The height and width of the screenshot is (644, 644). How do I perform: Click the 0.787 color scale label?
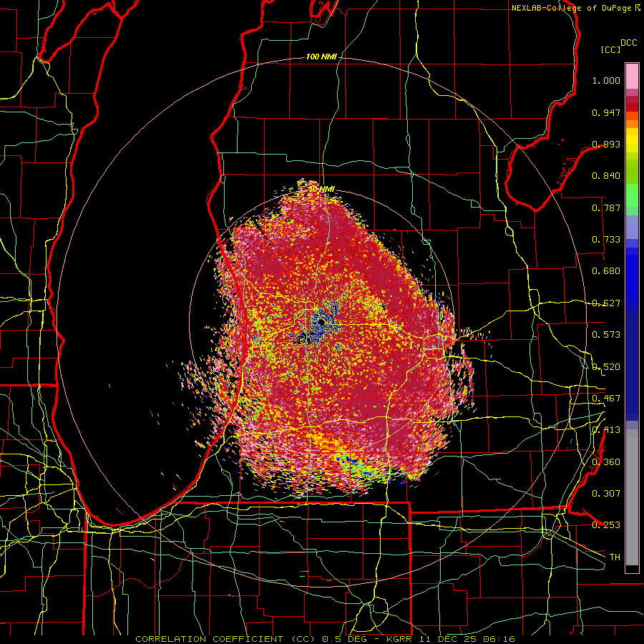coord(606,208)
